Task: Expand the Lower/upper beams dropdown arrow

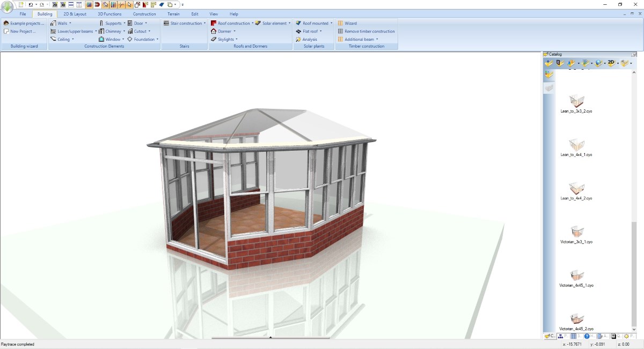Action: coord(96,31)
